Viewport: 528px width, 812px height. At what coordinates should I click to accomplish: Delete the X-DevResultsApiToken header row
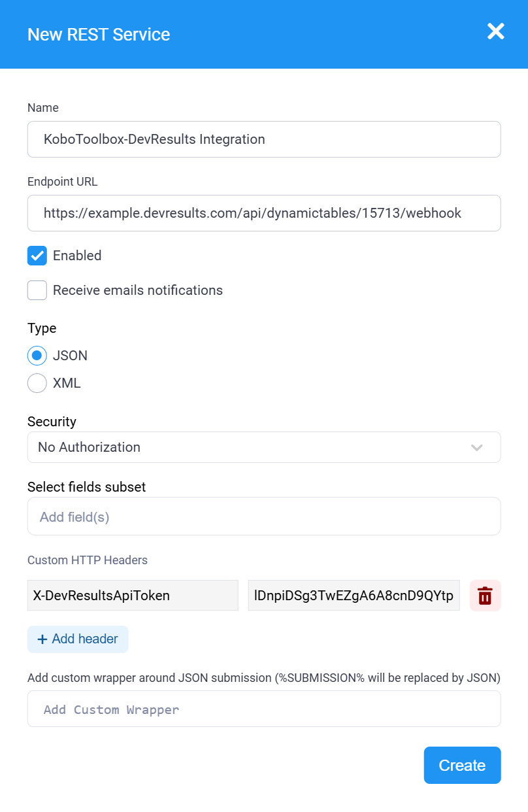(485, 596)
